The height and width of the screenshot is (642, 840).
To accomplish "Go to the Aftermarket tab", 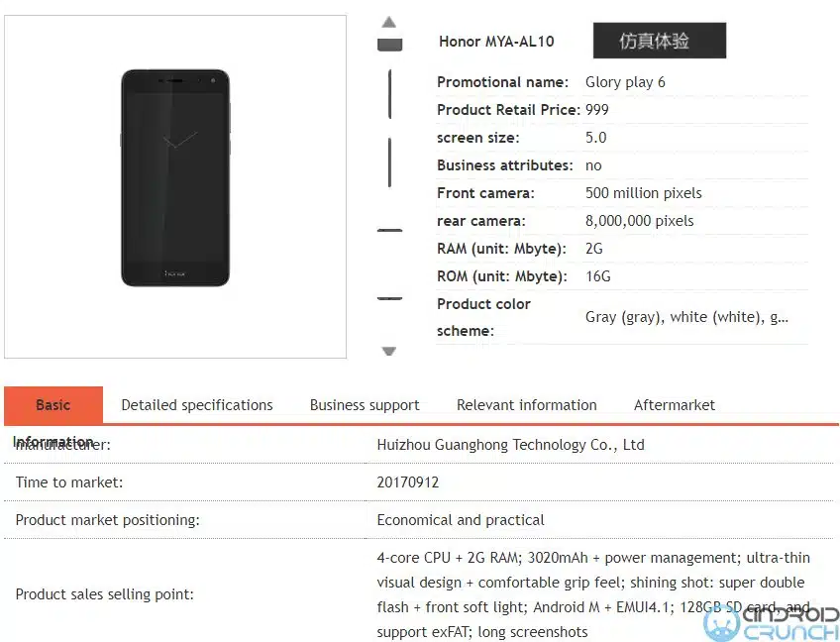I will pyautogui.click(x=675, y=405).
